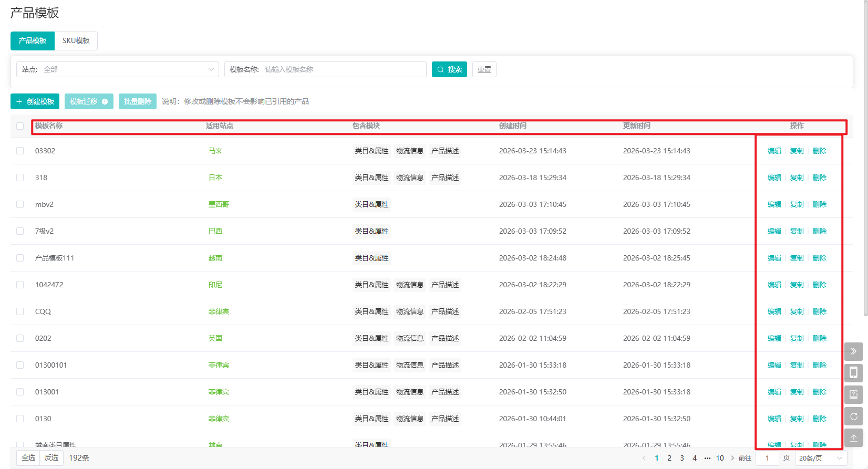
Task: Click the info icon on 模板迁移 button
Action: [x=105, y=101]
